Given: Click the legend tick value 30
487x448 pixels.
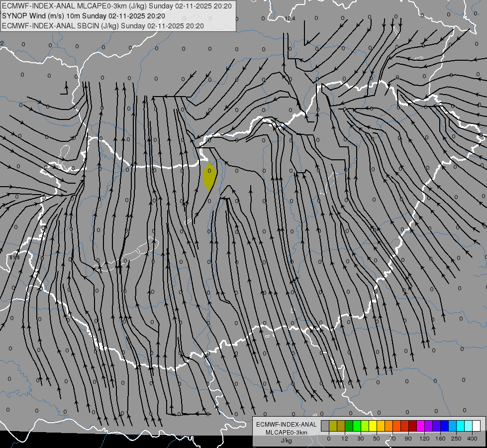Looking at the screenshot, I should tap(361, 439).
